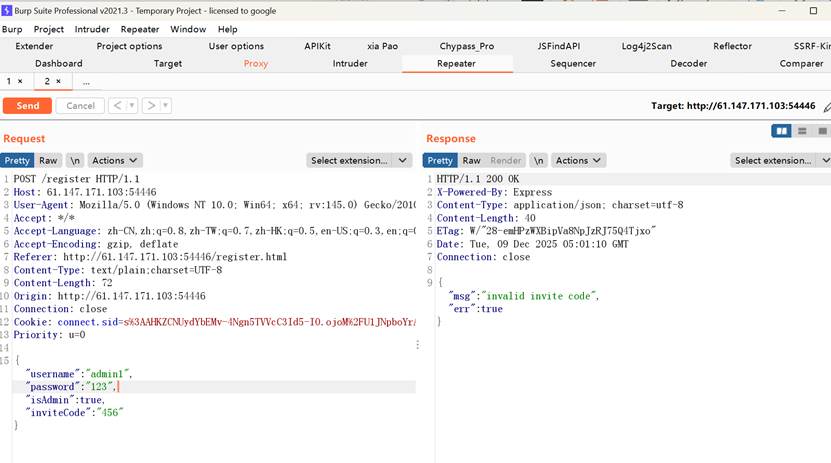Open Response Select extension dropdown
This screenshot has width=831, height=463.
pos(780,160)
